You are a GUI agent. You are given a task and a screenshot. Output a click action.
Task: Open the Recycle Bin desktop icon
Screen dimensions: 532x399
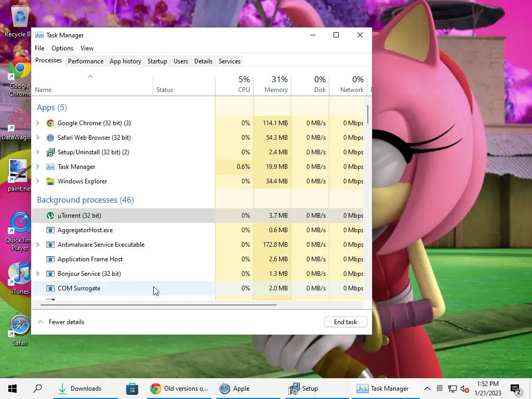pos(19,22)
